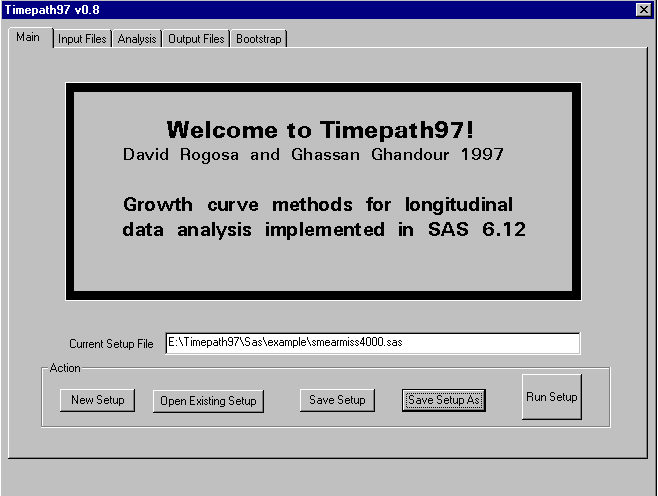Viewport: 658px width, 496px height.
Task: Click the New Setup button
Action: [97, 400]
